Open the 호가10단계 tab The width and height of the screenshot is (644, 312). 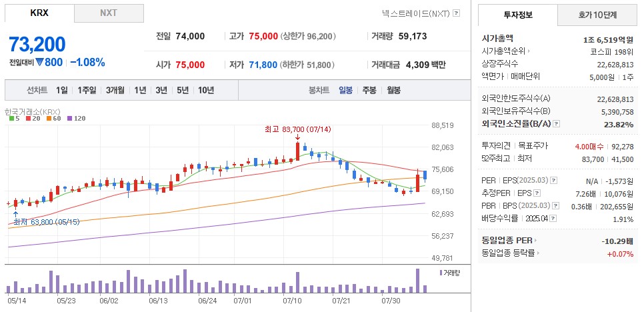point(597,15)
